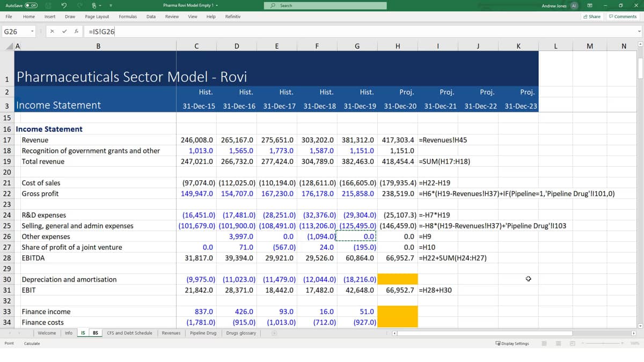This screenshot has height=362, width=644.
Task: Open Andrew Jones account avatar
Action: (573, 6)
